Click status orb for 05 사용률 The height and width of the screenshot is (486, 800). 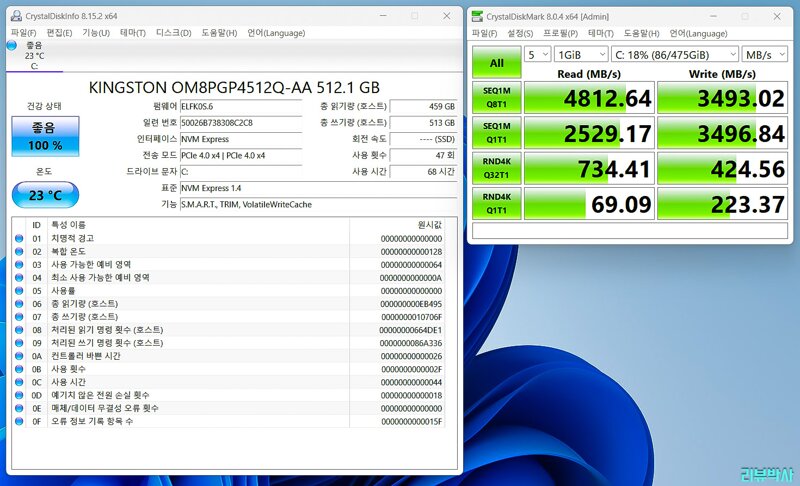(19, 291)
